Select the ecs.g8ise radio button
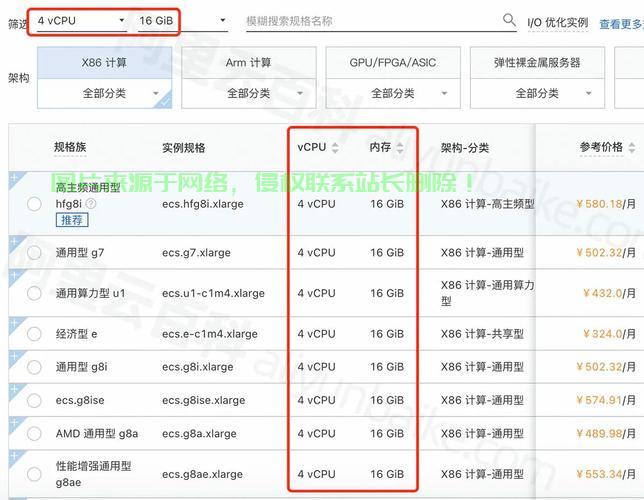This screenshot has width=644, height=500. (34, 400)
